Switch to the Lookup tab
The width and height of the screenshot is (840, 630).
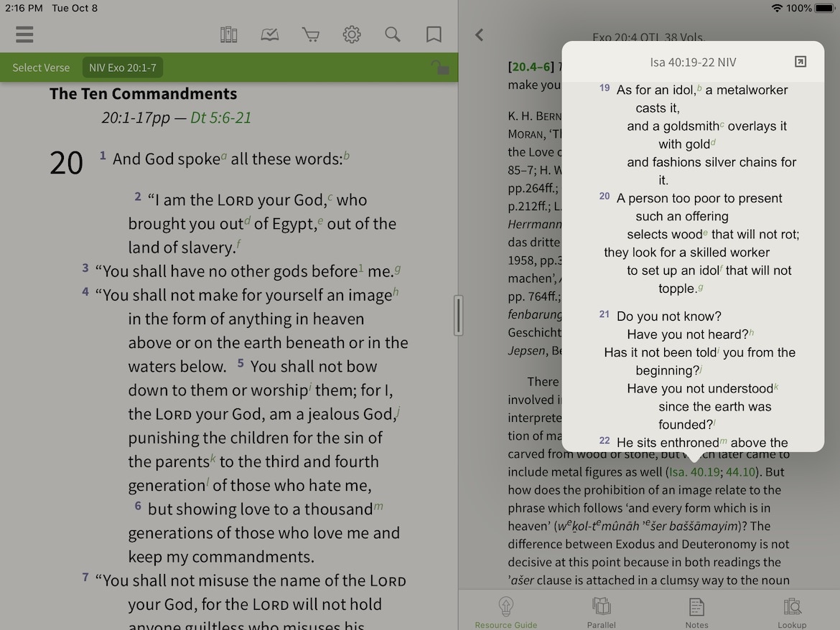click(792, 613)
